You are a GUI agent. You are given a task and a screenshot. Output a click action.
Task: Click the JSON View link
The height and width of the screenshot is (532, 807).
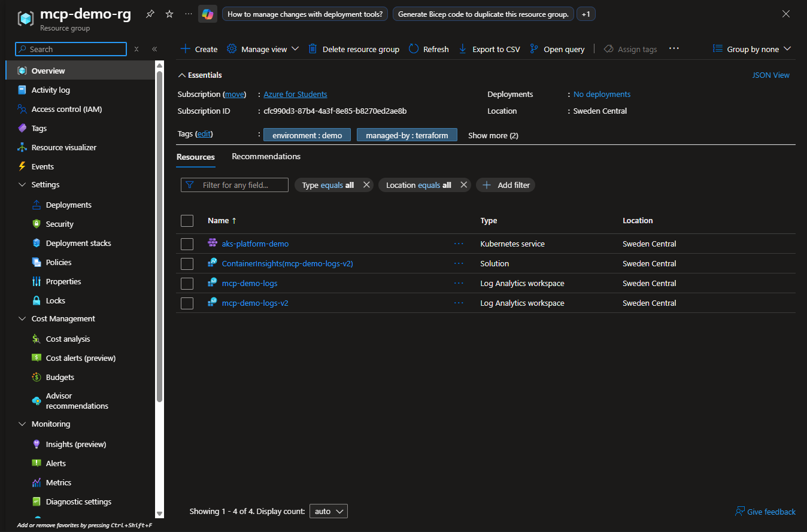point(771,75)
